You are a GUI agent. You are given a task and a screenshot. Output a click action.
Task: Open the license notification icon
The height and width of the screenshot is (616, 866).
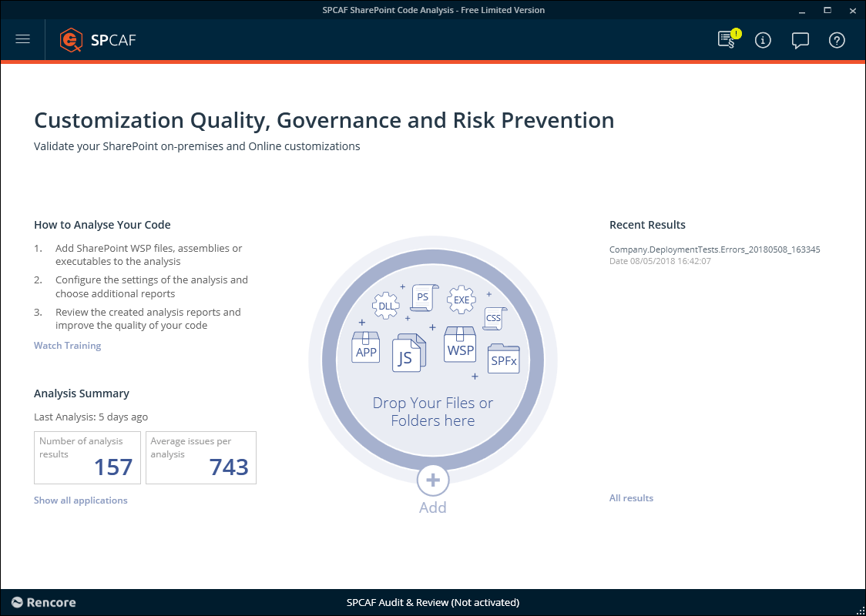(727, 40)
